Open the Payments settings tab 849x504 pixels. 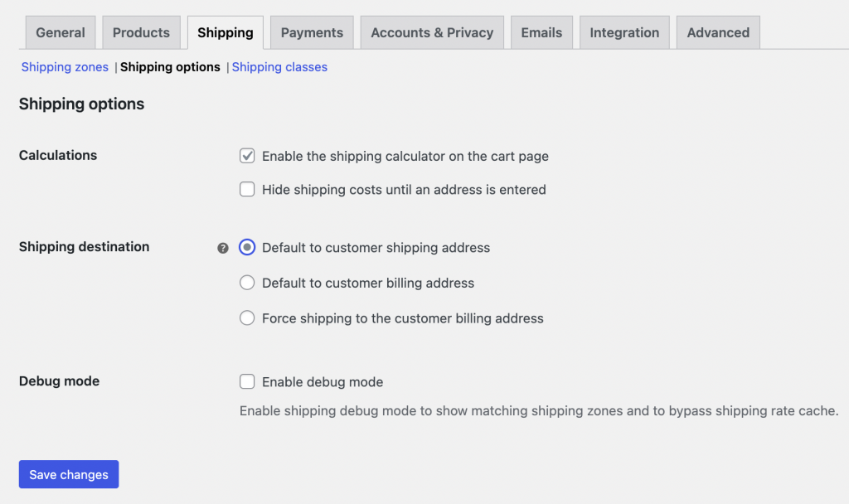pyautogui.click(x=312, y=31)
